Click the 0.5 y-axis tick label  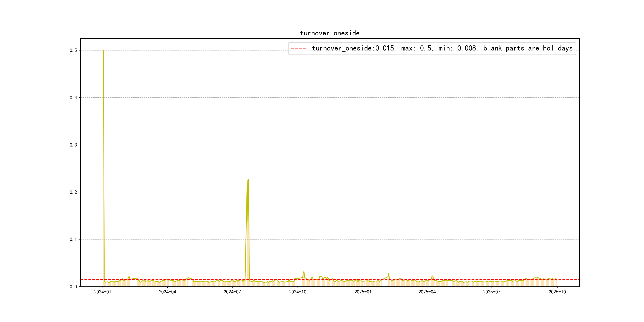click(x=73, y=50)
